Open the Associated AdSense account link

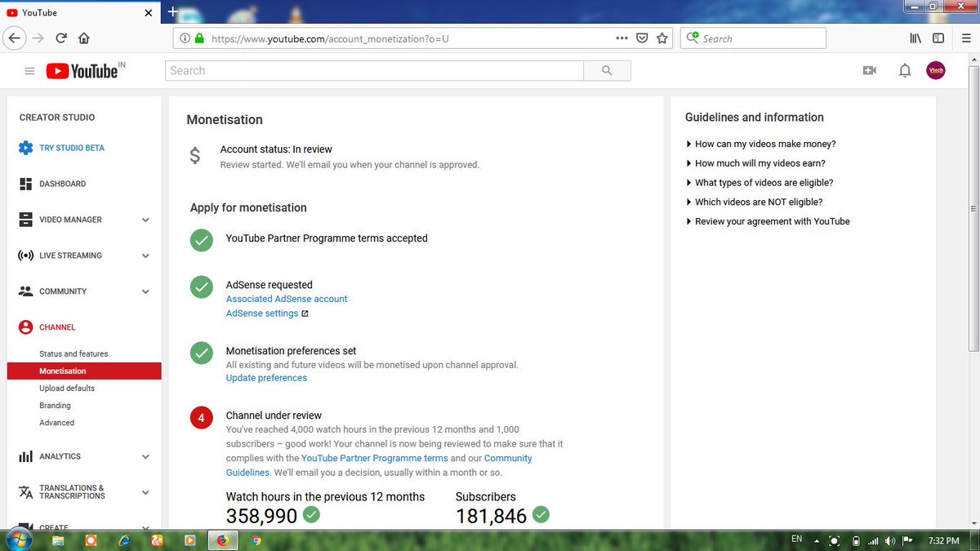coord(287,299)
